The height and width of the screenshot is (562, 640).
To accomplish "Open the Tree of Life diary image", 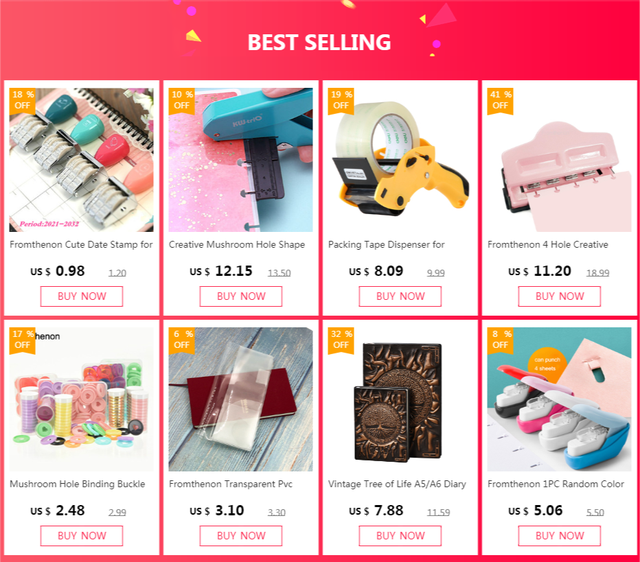I will click(400, 400).
